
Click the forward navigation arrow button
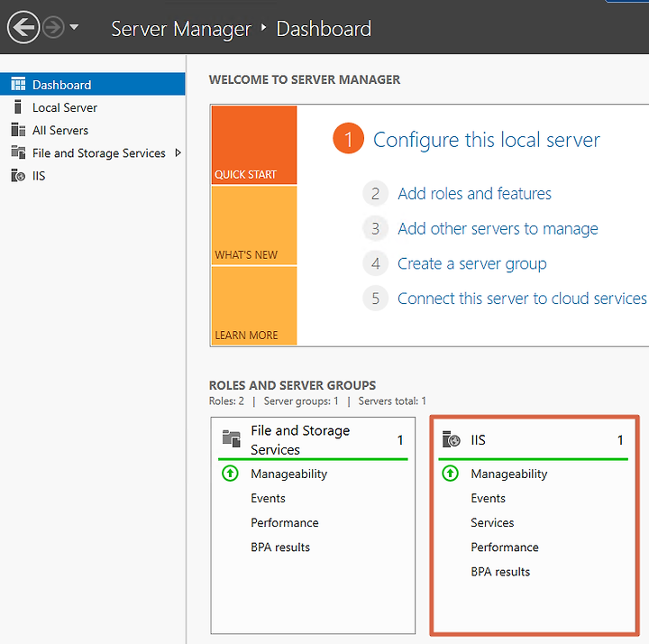53,27
